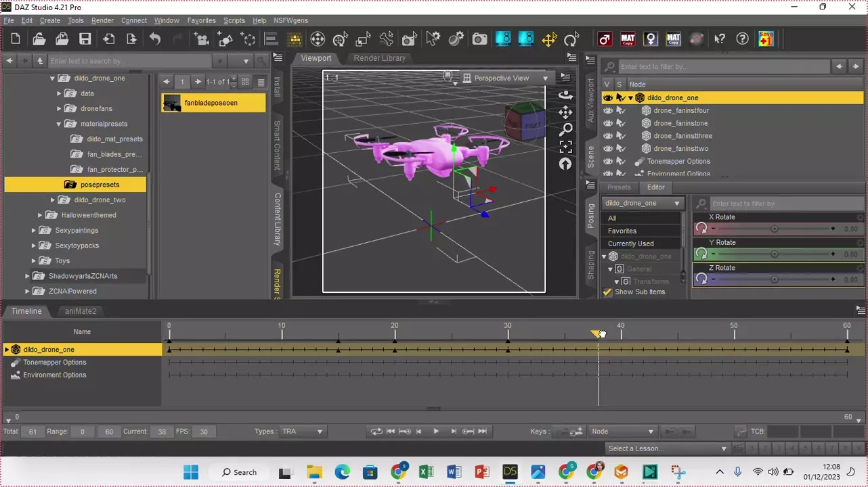
Task: Click the Undo arrow in toolbar
Action: [x=155, y=39]
